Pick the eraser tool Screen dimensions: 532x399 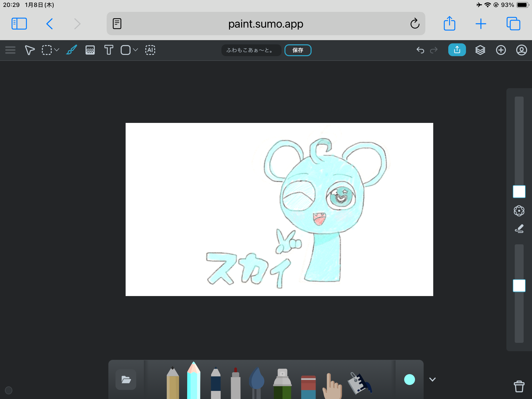pyautogui.click(x=308, y=387)
